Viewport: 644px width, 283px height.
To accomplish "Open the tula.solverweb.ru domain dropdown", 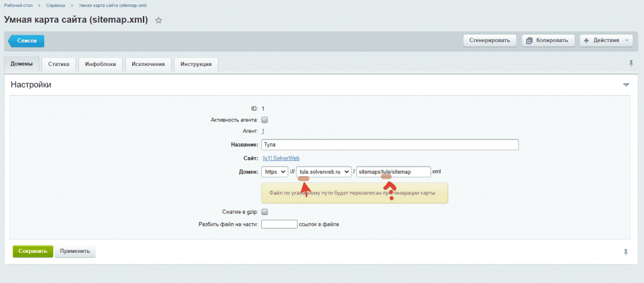I will click(x=324, y=172).
